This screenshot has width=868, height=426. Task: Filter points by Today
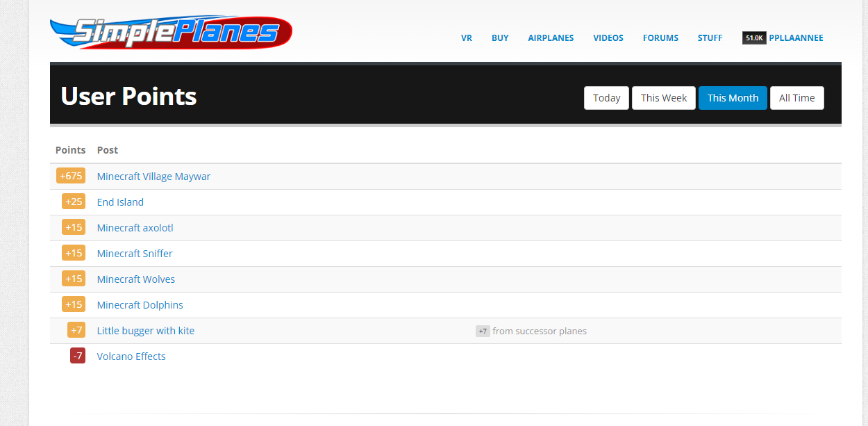click(606, 98)
